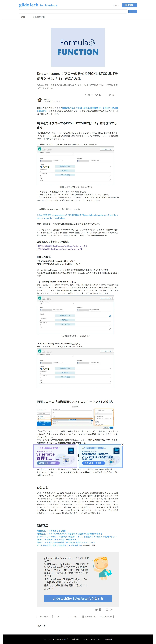Click the ログイン link
This screenshot has width=156, height=644.
pos(116,5)
